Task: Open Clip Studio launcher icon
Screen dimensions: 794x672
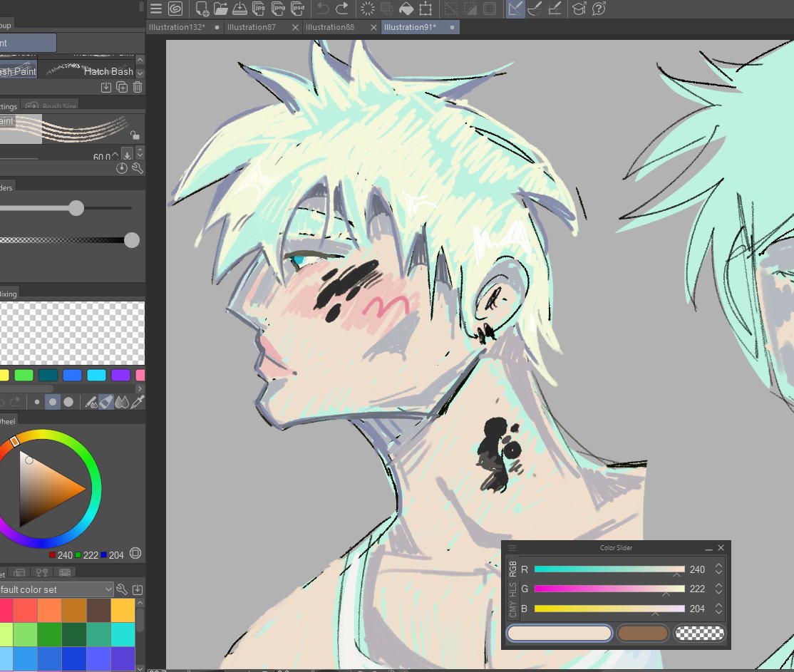Action: coord(175,9)
